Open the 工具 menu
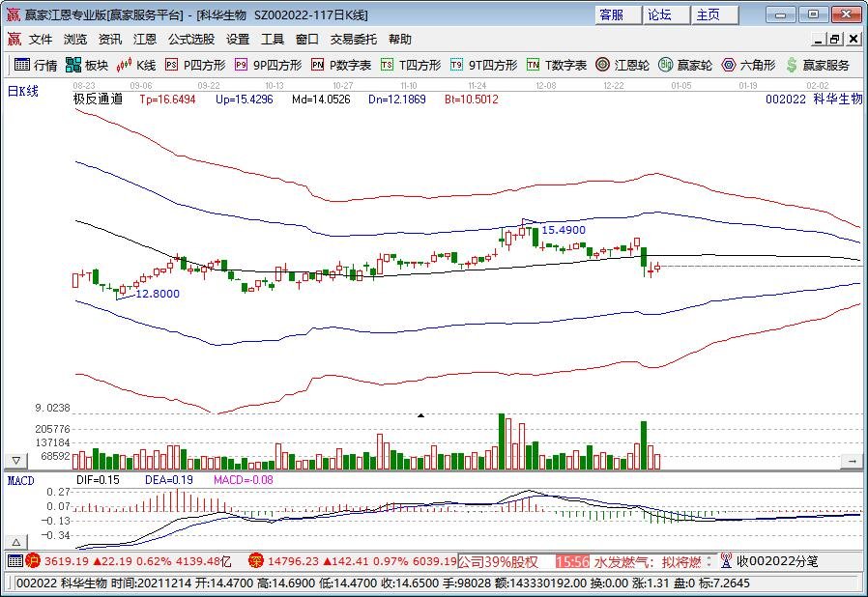The width and height of the screenshot is (868, 597). pyautogui.click(x=273, y=40)
